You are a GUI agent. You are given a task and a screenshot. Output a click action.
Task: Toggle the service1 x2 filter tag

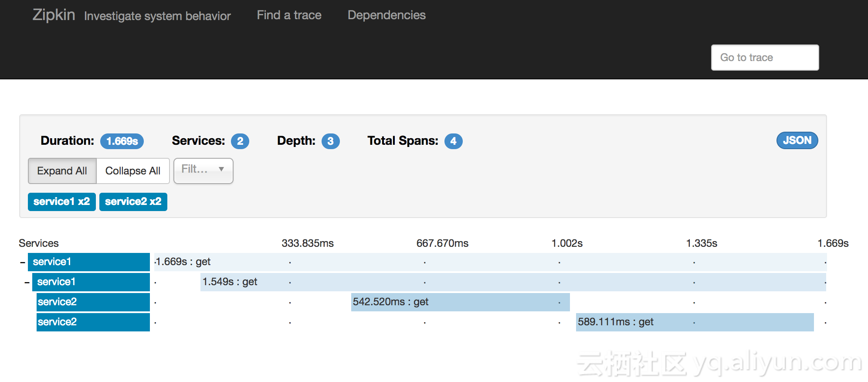pos(61,201)
